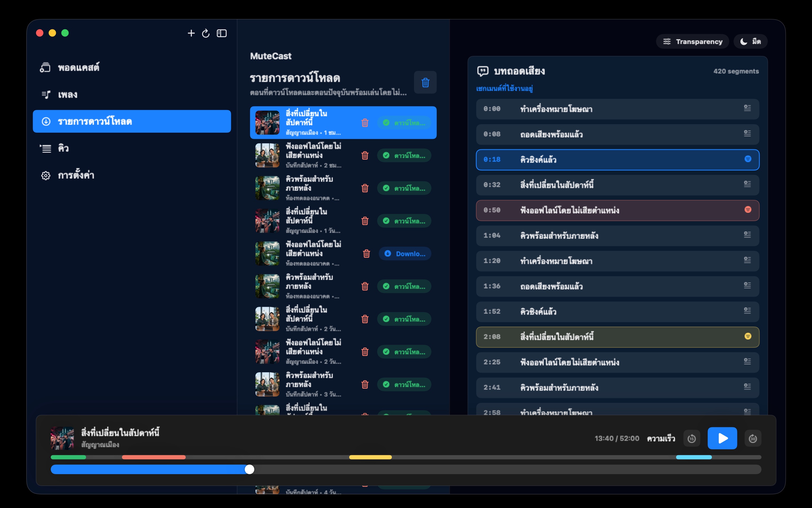Image resolution: width=812 pixels, height=508 pixels.
Task: Select transcript segment at 2:25
Action: 617,362
